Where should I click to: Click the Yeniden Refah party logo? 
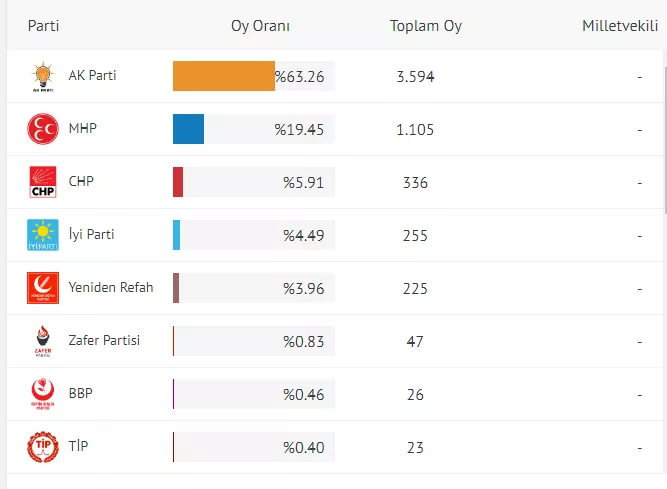pyautogui.click(x=42, y=289)
